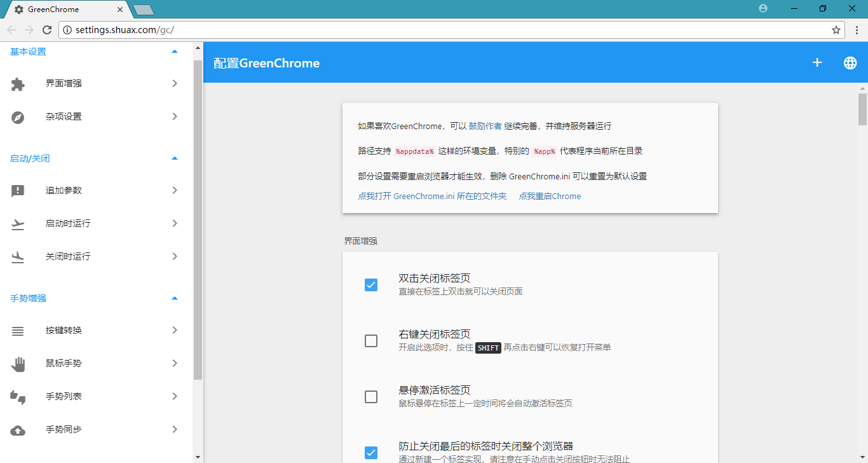Screen dimensions: 868x463
Task: Enable 悬停激活标签页
Action: coord(371,396)
